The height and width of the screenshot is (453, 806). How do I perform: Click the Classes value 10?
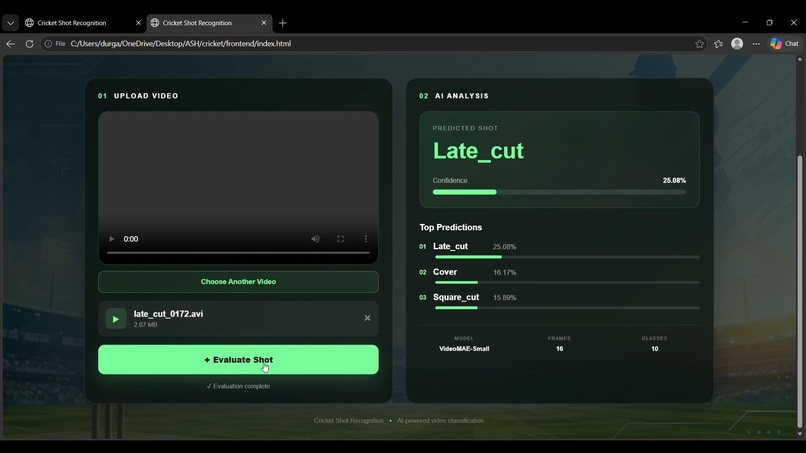654,349
